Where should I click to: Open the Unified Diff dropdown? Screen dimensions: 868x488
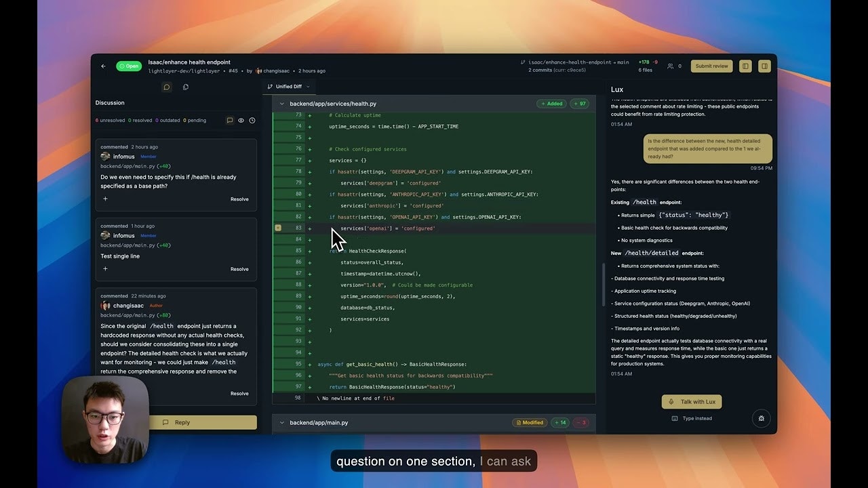point(288,87)
